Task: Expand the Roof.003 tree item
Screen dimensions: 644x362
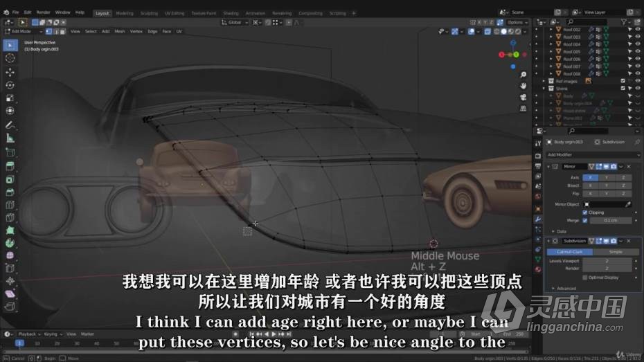Action: pyautogui.click(x=551, y=37)
